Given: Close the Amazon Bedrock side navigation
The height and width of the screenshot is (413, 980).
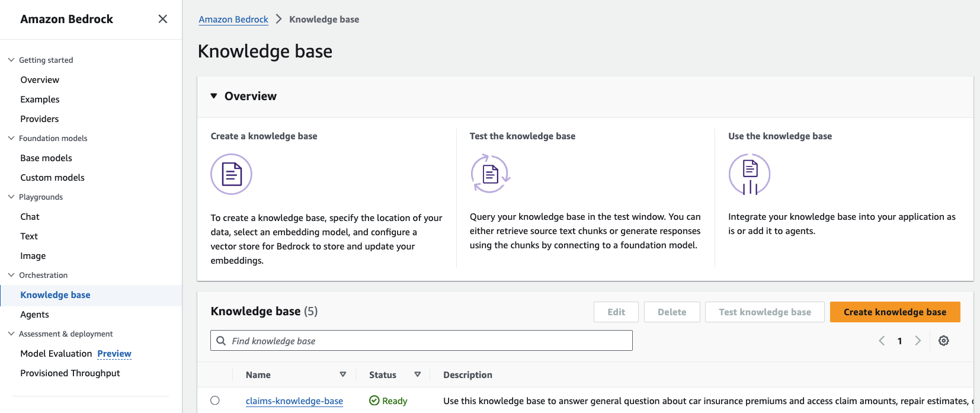Looking at the screenshot, I should 163,19.
